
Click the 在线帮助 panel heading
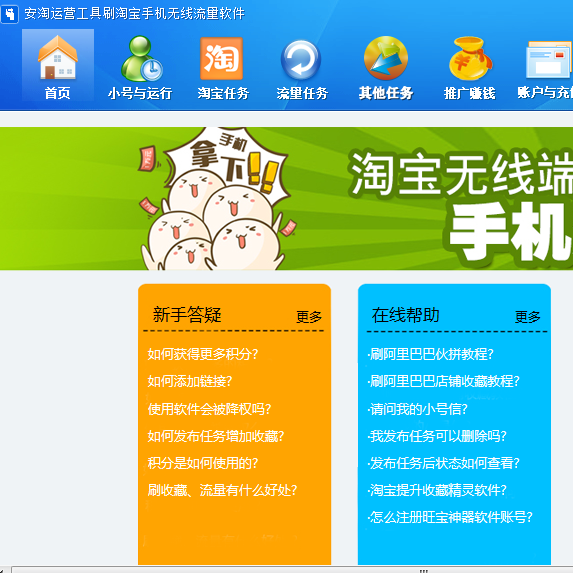406,315
